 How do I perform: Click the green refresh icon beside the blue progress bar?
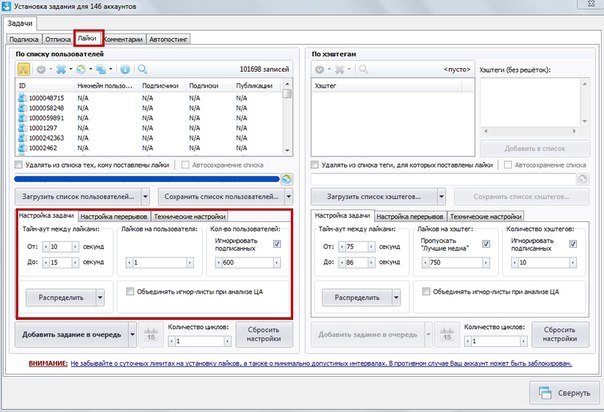coord(287,179)
